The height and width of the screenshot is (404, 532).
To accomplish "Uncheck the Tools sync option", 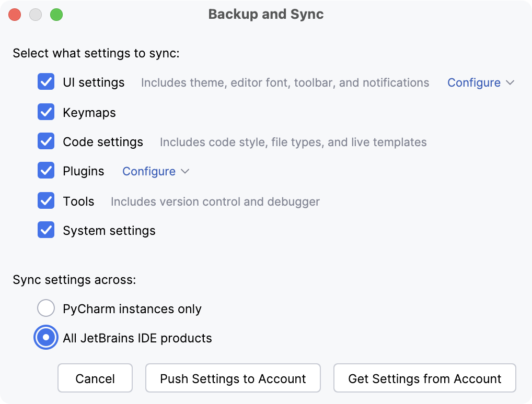I will point(46,201).
